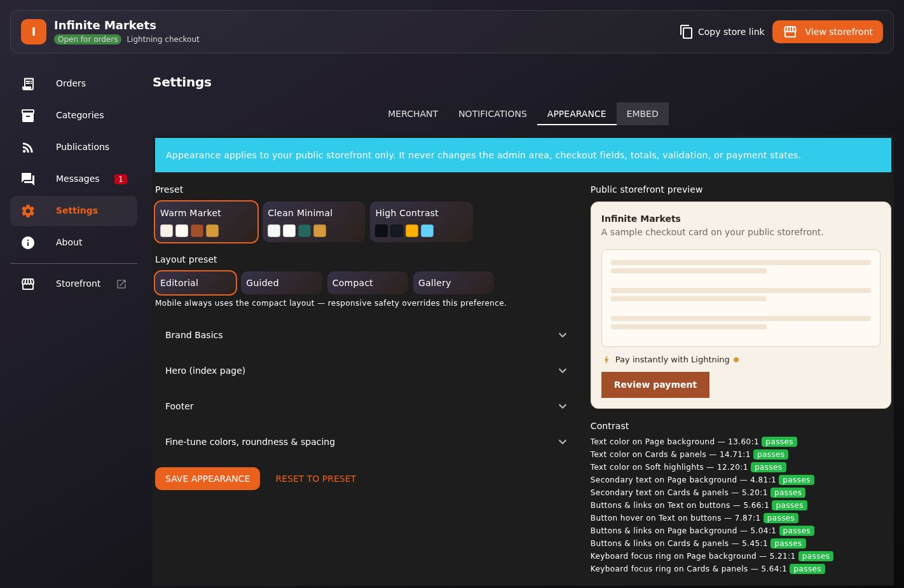
Task: Choose the Guided layout preset
Action: (282, 283)
